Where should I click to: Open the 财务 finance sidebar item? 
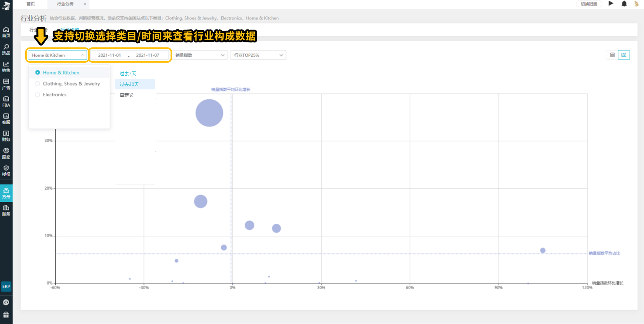(6, 136)
